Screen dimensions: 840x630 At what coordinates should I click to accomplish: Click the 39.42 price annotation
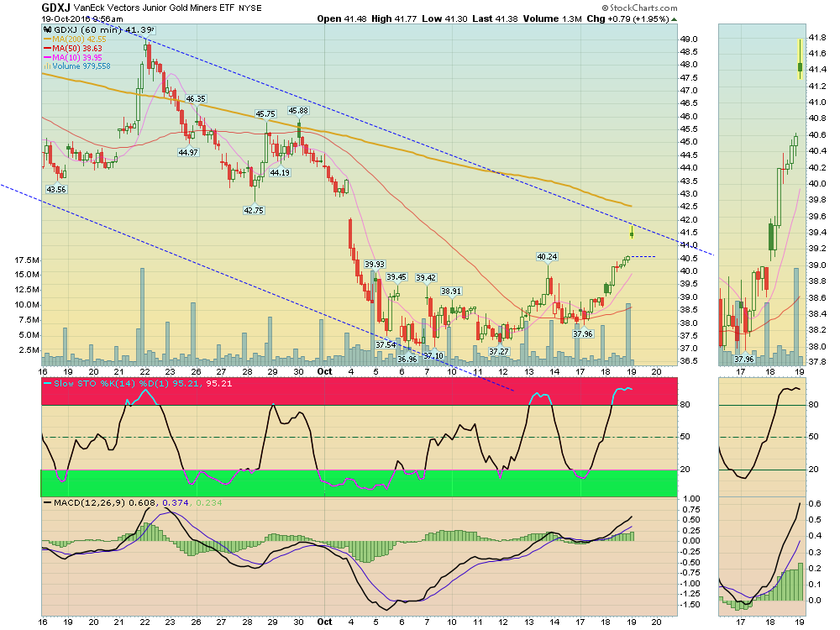426,277
